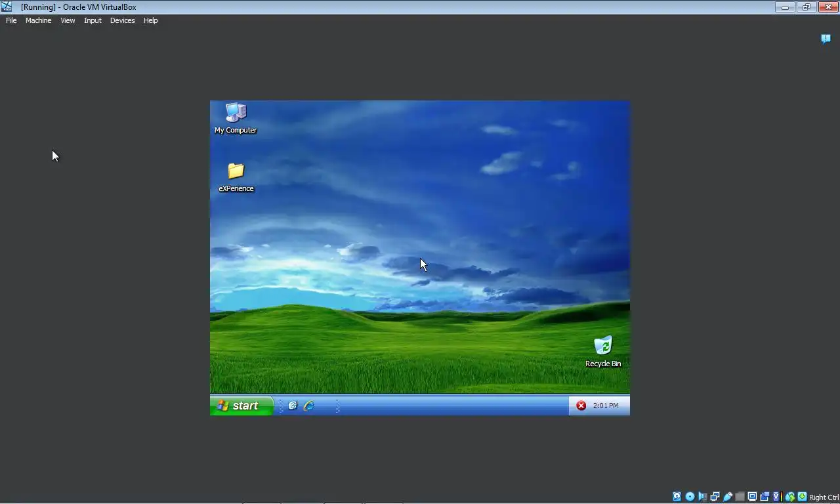Minimize the VirtualBox window
The width and height of the screenshot is (840, 504).
point(785,7)
